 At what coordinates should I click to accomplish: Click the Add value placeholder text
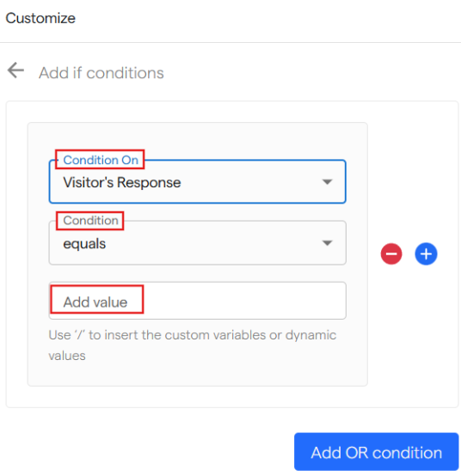tap(95, 302)
